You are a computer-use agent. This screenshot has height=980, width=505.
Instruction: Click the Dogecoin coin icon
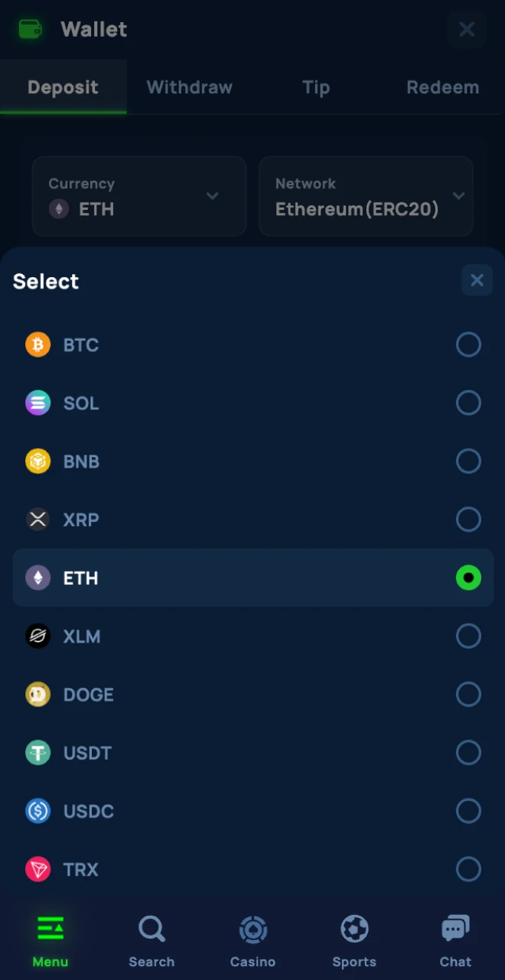pyautogui.click(x=38, y=694)
